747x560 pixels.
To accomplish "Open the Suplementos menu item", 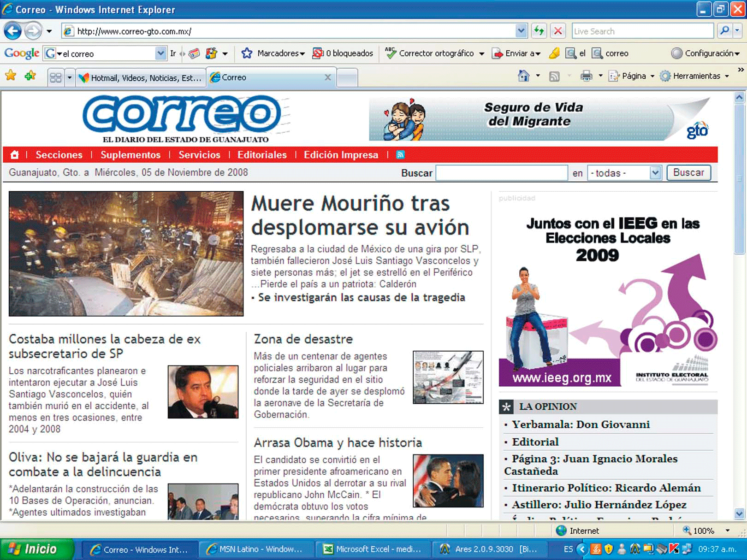I will coord(130,155).
